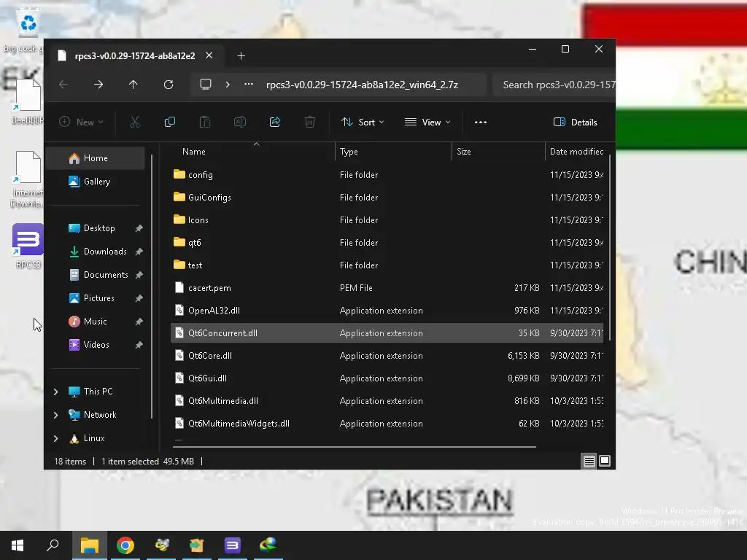Image resolution: width=747 pixels, height=560 pixels.
Task: Select the rpcs3-v0.0.29 window tab
Action: pyautogui.click(x=135, y=55)
